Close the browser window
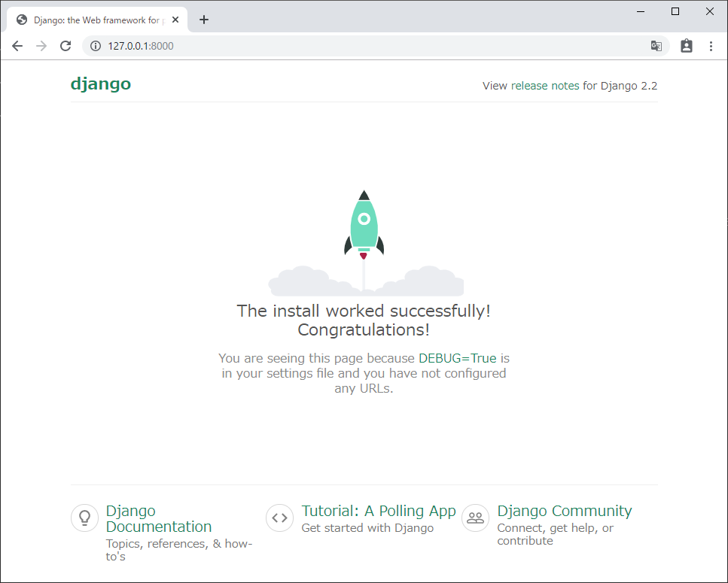The image size is (728, 583). pyautogui.click(x=709, y=11)
